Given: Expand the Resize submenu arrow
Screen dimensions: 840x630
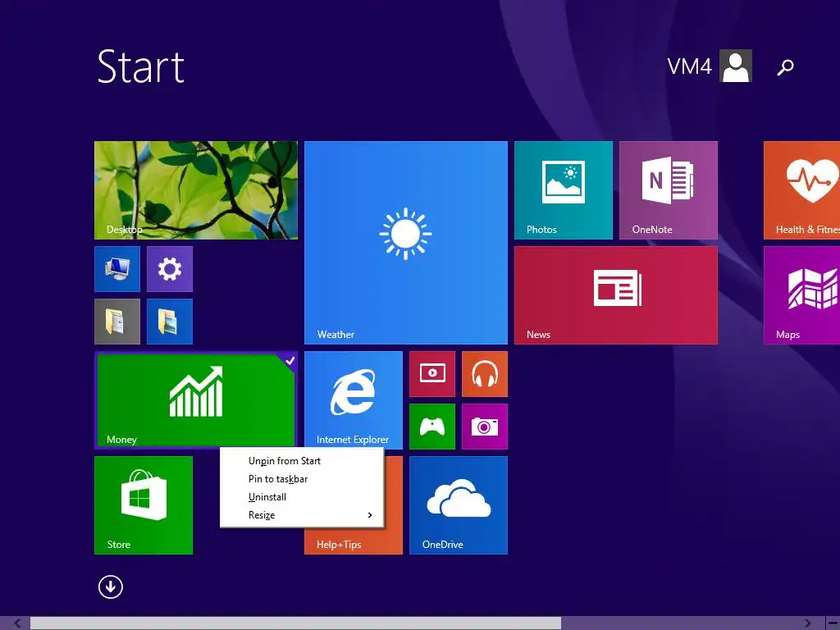Looking at the screenshot, I should click(x=370, y=515).
